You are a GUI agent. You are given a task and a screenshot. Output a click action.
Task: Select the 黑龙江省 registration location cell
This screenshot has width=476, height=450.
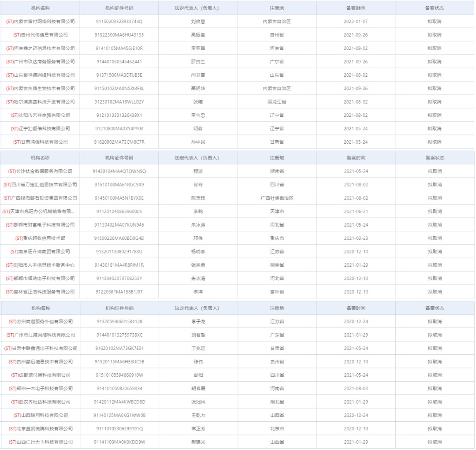[277, 102]
